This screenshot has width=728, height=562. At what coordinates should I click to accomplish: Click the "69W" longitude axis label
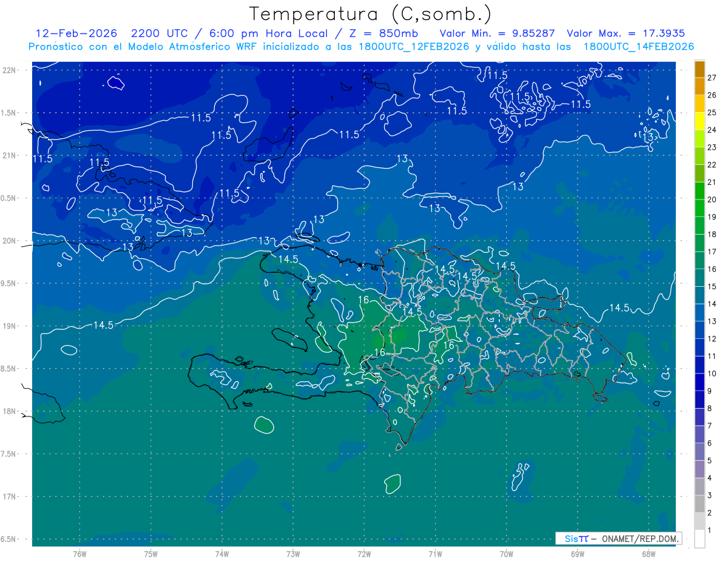tap(578, 554)
